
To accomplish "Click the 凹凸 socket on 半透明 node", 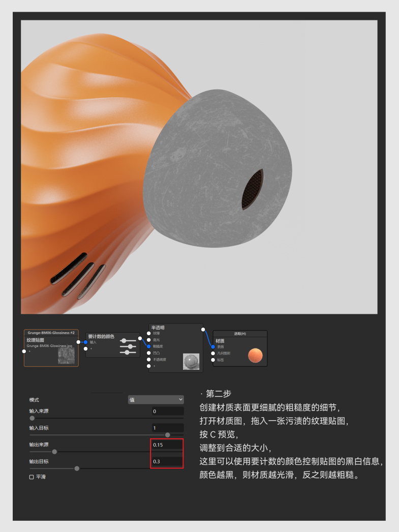I will pyautogui.click(x=149, y=352).
